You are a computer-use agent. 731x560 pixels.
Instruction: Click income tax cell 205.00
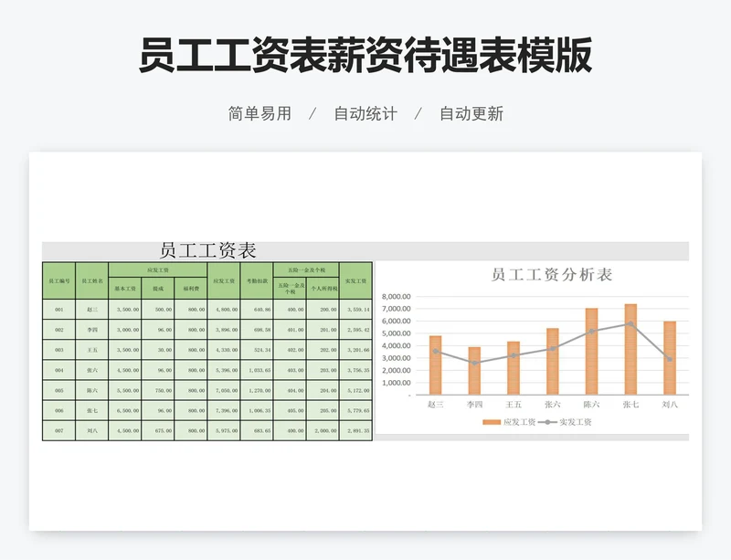pos(323,410)
